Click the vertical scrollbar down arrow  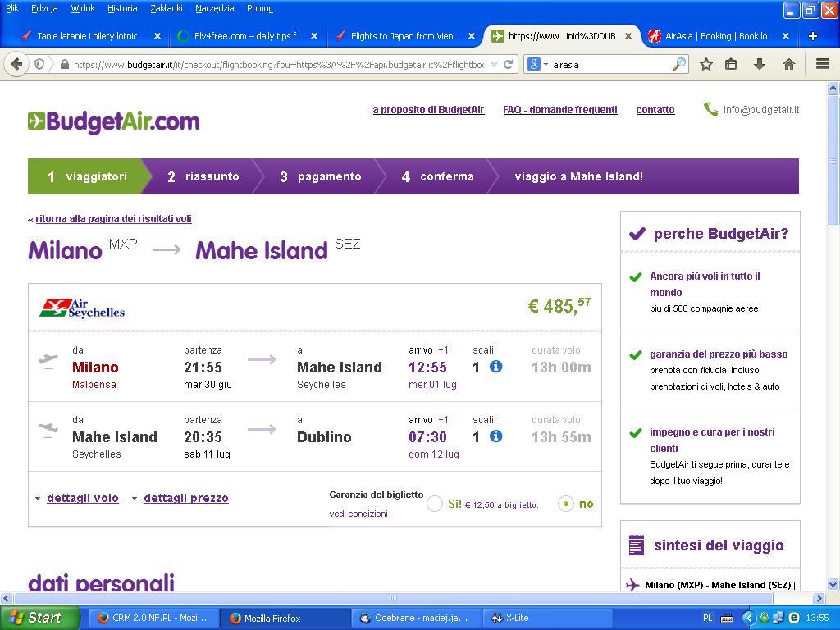(833, 584)
